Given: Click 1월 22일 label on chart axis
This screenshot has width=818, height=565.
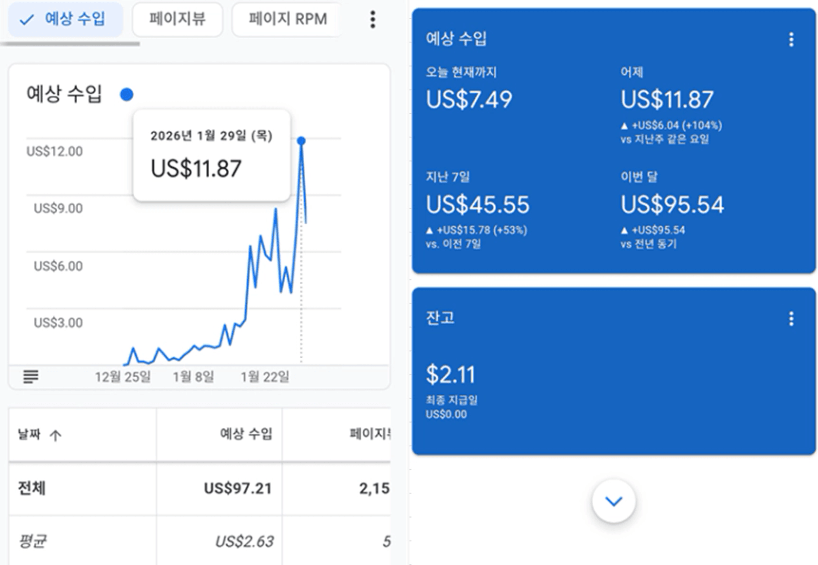Looking at the screenshot, I should (265, 377).
